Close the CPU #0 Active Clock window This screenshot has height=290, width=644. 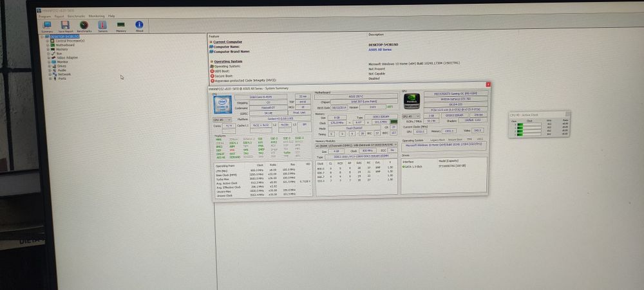567,114
